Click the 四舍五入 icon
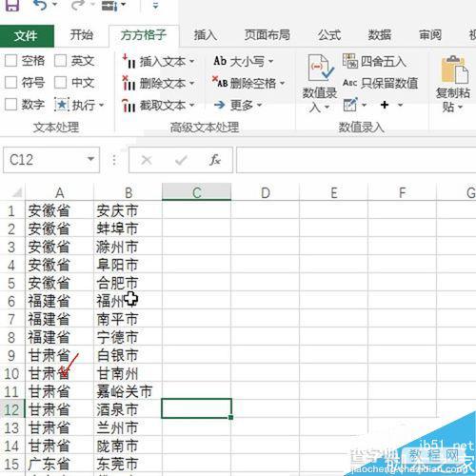Viewport: 476px width, 476px height. pyautogui.click(x=350, y=61)
